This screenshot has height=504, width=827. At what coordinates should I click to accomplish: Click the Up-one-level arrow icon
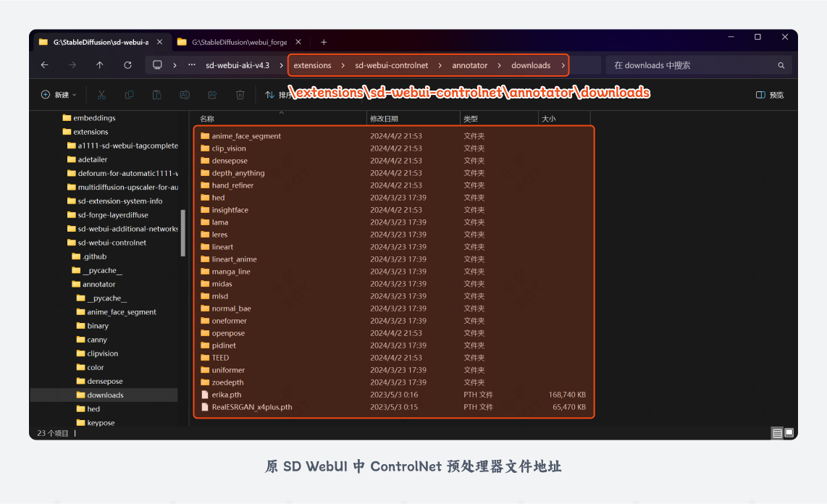click(100, 64)
